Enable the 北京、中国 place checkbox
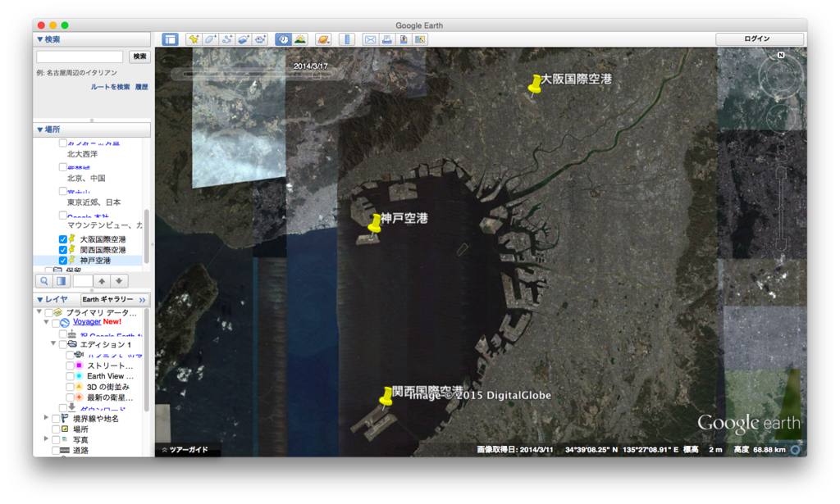Viewport: 840px width, 504px height. pos(62,167)
